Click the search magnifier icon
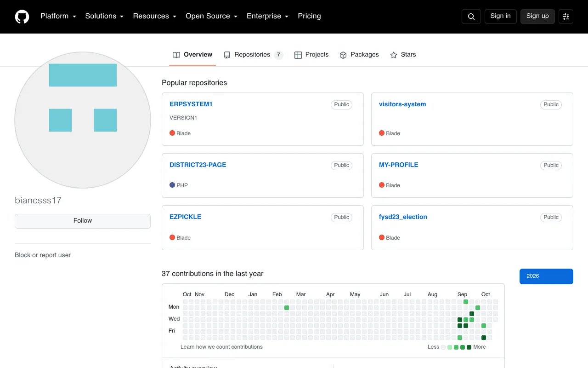 pyautogui.click(x=471, y=17)
